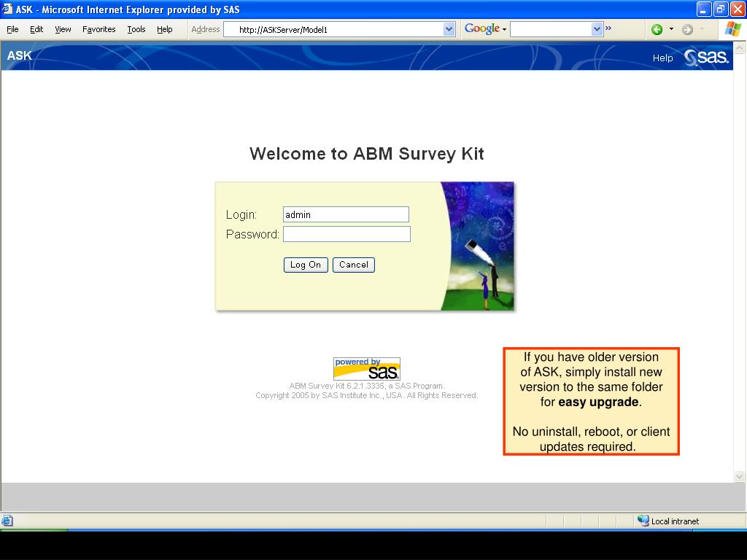Viewport: 747px width, 560px height.
Task: Click the Internet Explorer page icon in status bar
Action: [x=7, y=521]
